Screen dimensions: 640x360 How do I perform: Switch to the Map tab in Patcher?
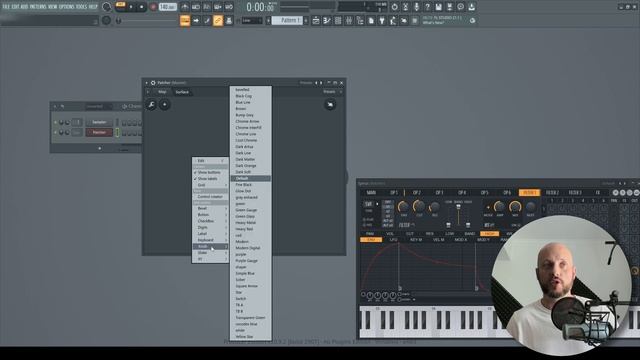click(162, 92)
